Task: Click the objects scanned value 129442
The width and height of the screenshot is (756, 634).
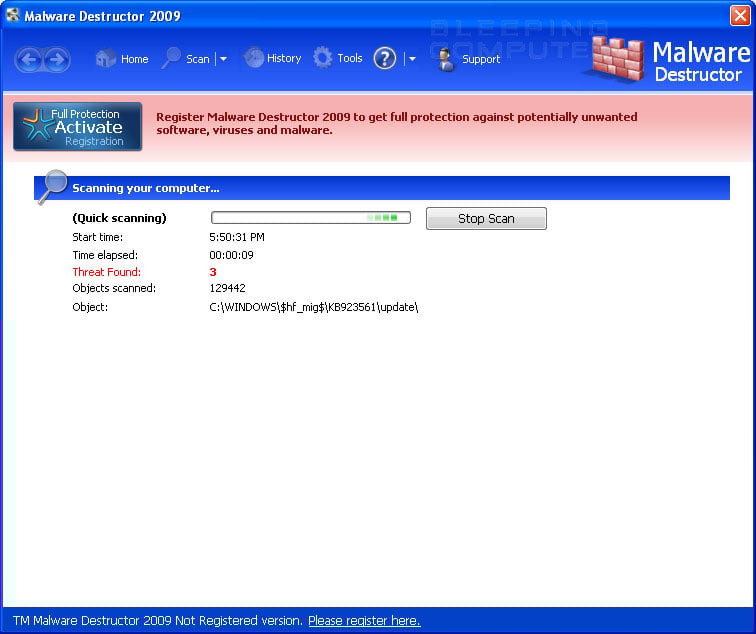Action: [x=227, y=288]
